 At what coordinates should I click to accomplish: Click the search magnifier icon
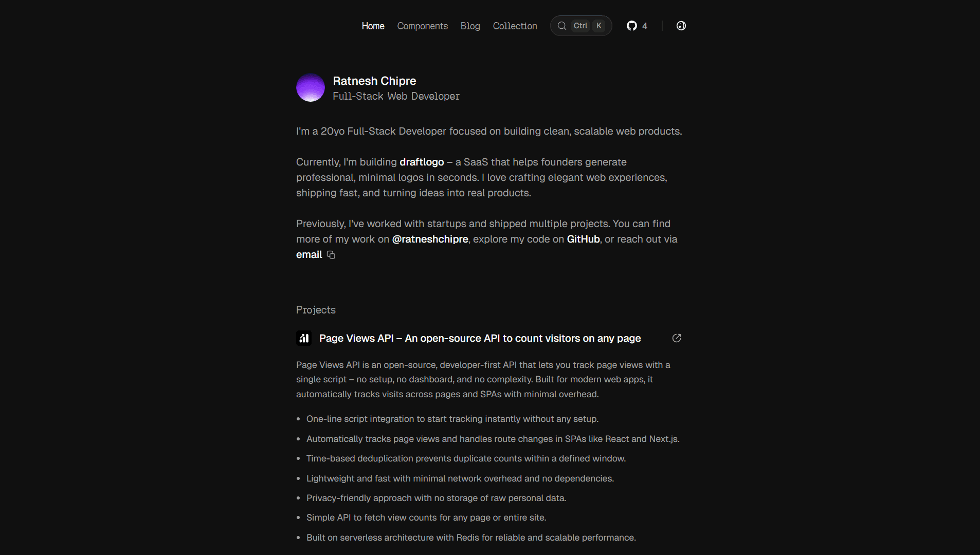[562, 26]
